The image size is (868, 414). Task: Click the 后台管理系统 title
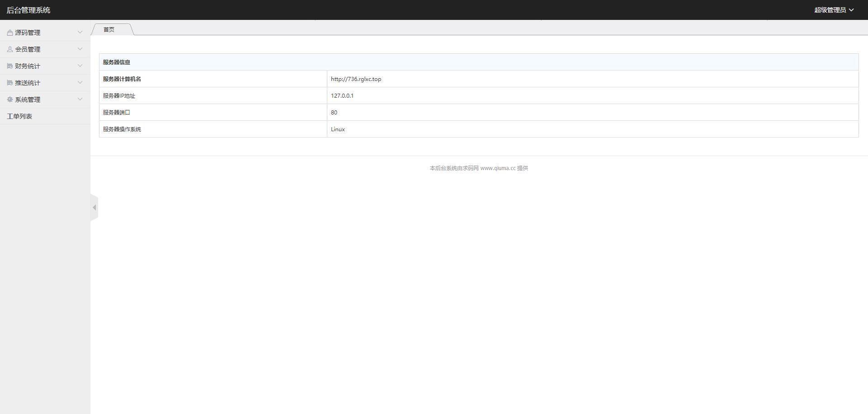click(x=28, y=10)
